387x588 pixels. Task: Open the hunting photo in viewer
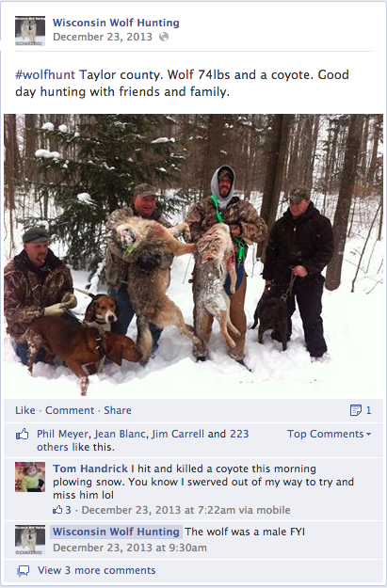click(193, 256)
